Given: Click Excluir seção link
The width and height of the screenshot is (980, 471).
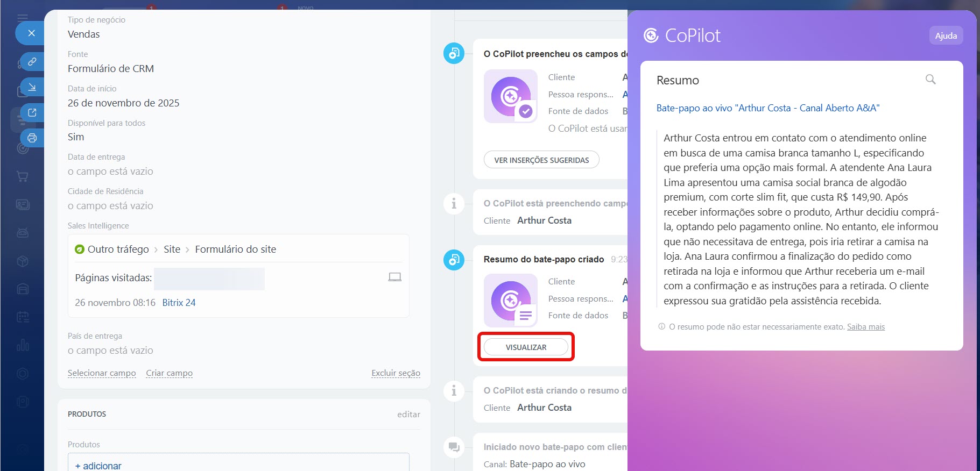Looking at the screenshot, I should [396, 373].
